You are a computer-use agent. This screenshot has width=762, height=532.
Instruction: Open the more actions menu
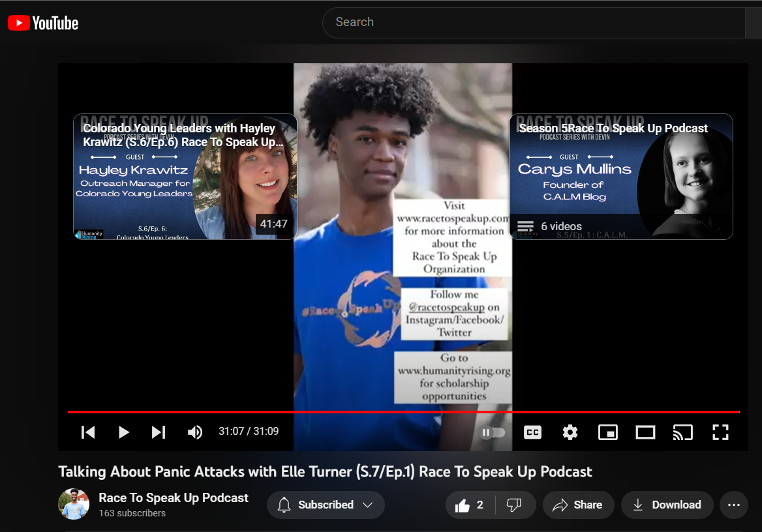point(734,505)
